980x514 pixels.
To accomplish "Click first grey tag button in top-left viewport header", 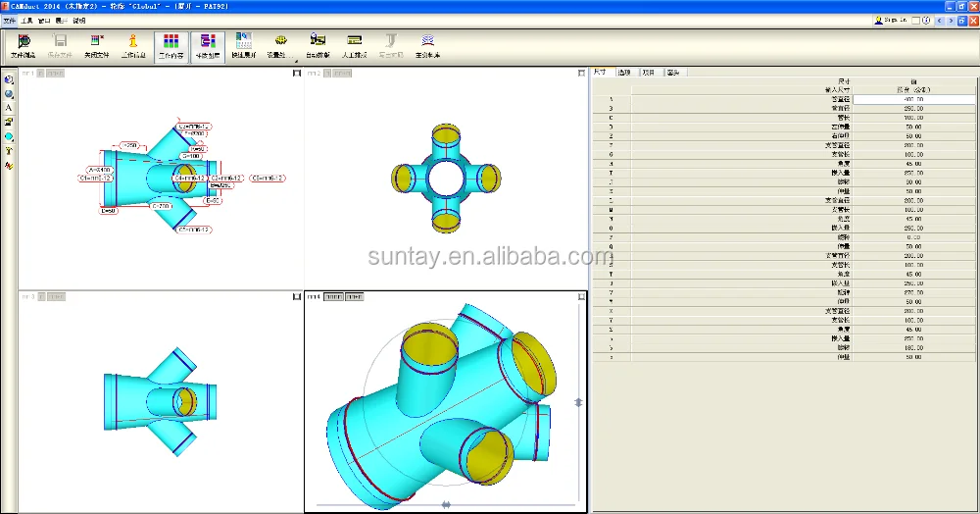I will click(x=40, y=74).
